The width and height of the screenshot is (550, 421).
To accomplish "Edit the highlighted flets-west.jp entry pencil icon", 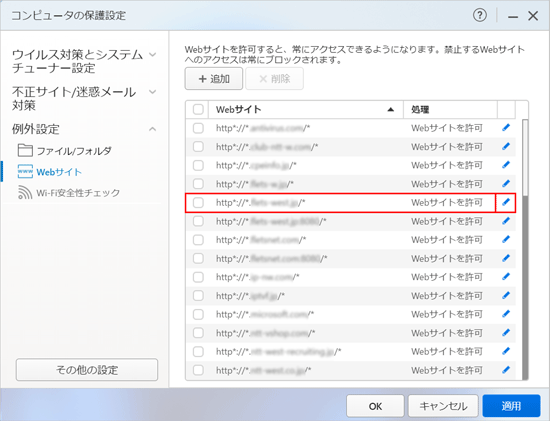I will pos(506,202).
